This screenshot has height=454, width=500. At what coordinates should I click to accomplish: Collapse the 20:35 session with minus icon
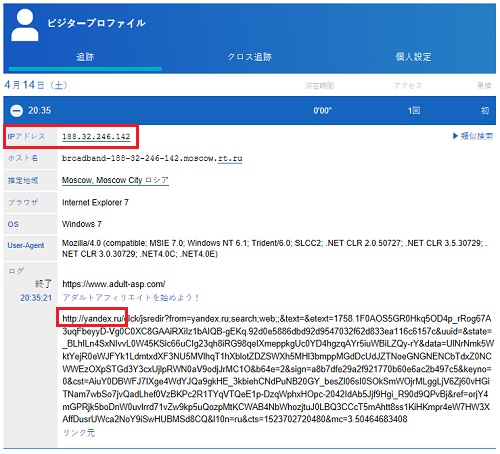pos(16,111)
